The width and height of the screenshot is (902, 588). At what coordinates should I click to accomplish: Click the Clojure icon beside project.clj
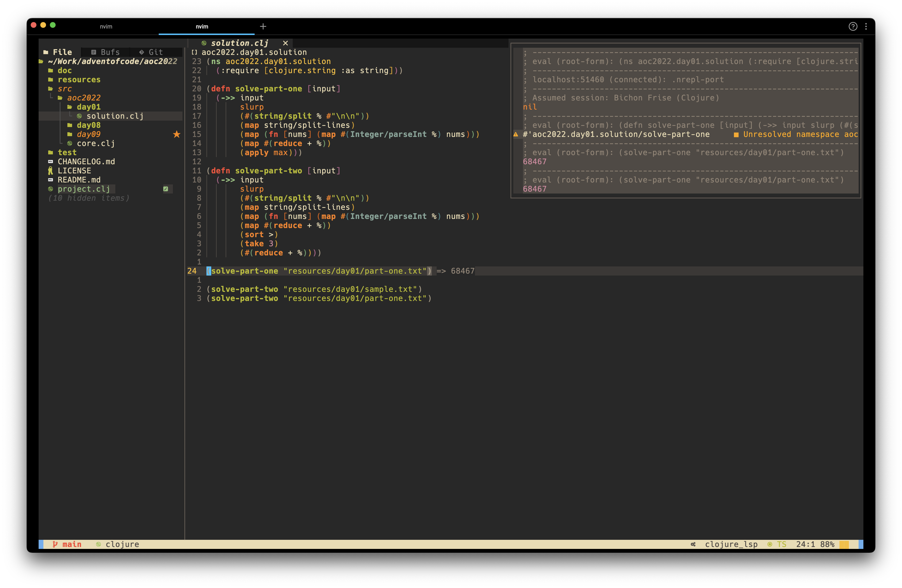[x=50, y=189]
